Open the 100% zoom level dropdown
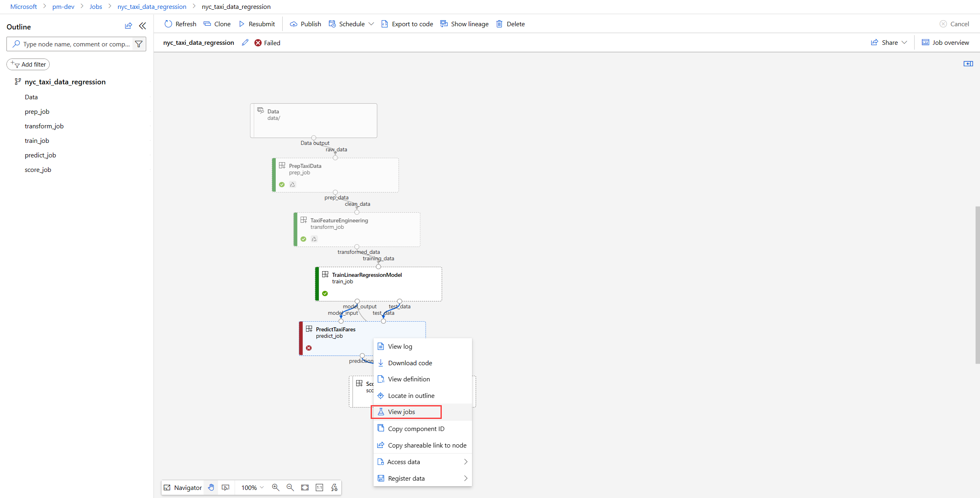The image size is (980, 498). (x=252, y=488)
